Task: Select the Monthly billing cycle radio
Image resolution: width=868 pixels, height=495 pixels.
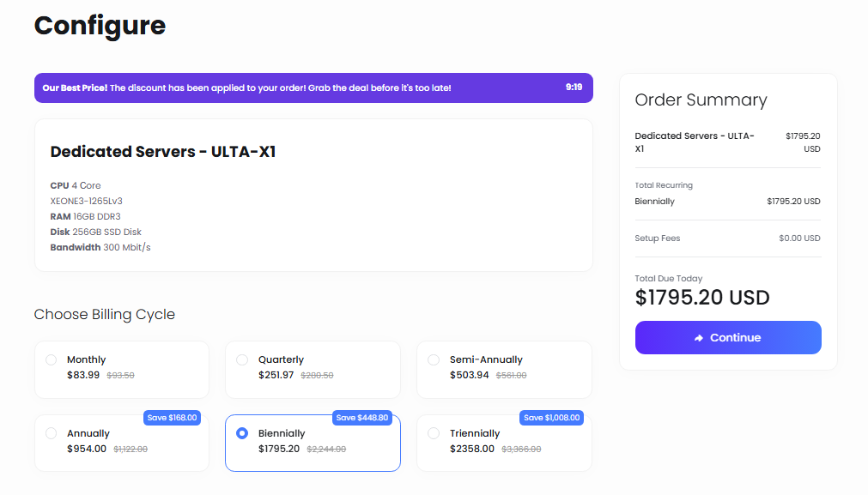Action: pos(52,359)
